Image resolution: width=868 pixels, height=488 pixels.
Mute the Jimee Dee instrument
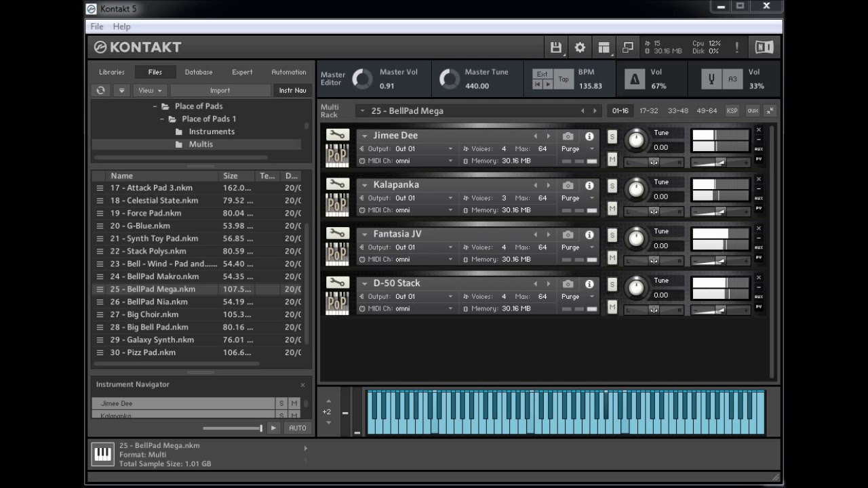[x=612, y=159]
